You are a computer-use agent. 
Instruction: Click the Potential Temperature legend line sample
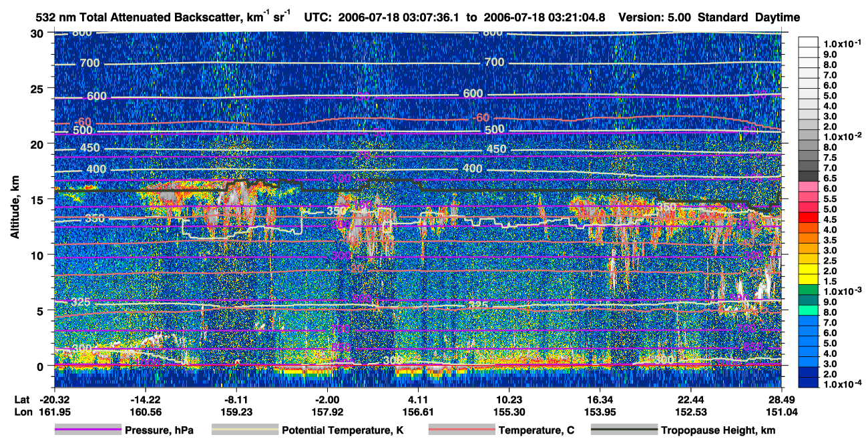tap(245, 430)
